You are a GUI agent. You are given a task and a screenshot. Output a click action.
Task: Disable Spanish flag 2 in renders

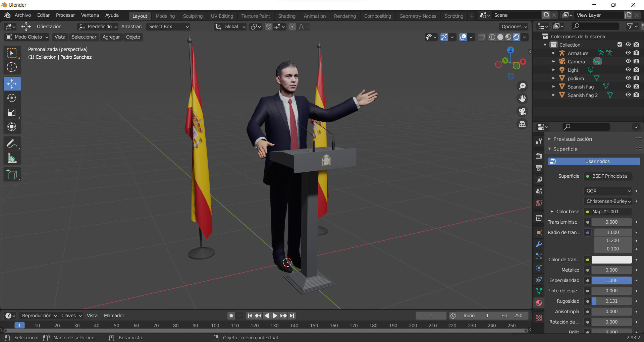[x=636, y=95]
